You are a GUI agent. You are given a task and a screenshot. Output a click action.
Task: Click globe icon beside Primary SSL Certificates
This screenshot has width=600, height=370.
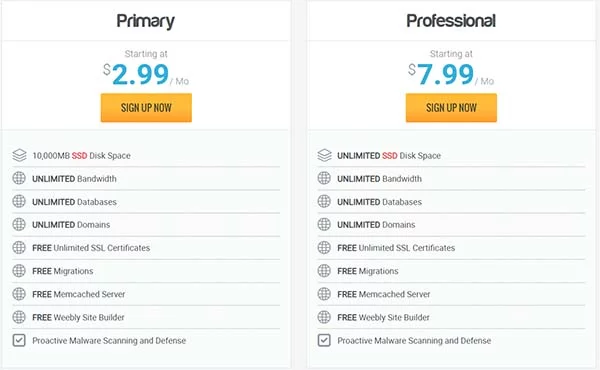pyautogui.click(x=19, y=248)
